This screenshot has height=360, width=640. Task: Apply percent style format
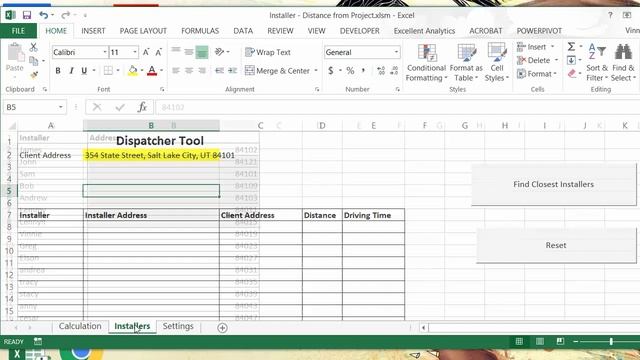click(350, 71)
